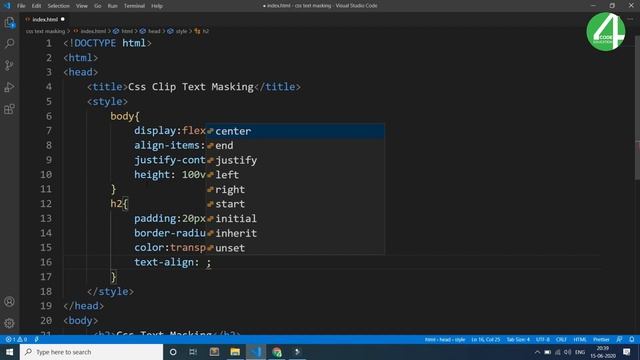640x360 pixels.
Task: Select 'right' autocomplete suggestion
Action: click(x=295, y=190)
